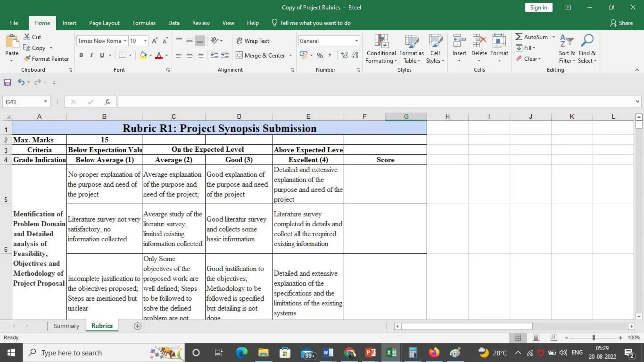This screenshot has width=644, height=362.
Task: Toggle Top Align vertical alignment
Action: click(x=179, y=40)
